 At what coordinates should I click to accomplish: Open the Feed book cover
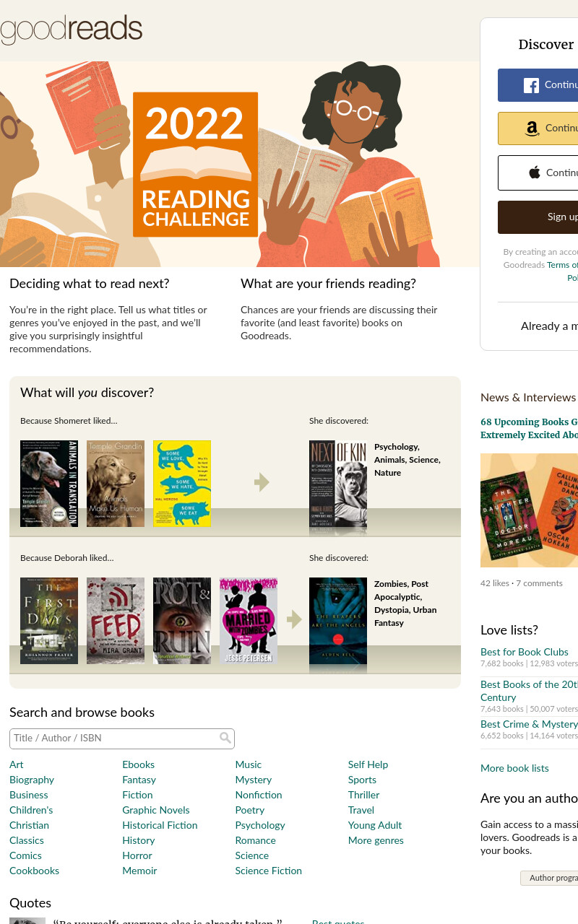click(x=116, y=621)
